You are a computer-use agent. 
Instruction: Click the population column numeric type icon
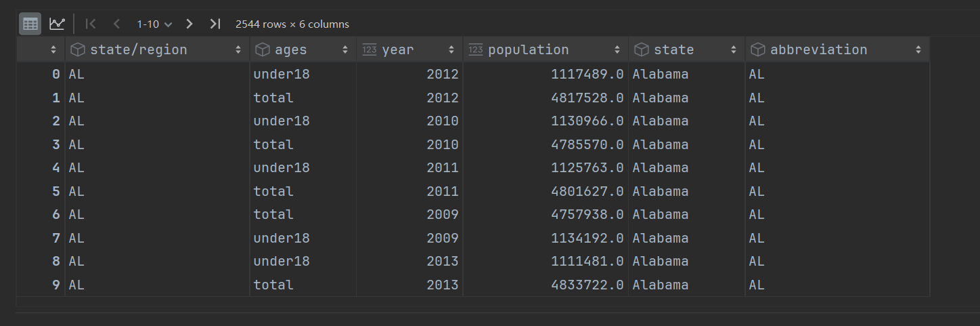pos(476,49)
